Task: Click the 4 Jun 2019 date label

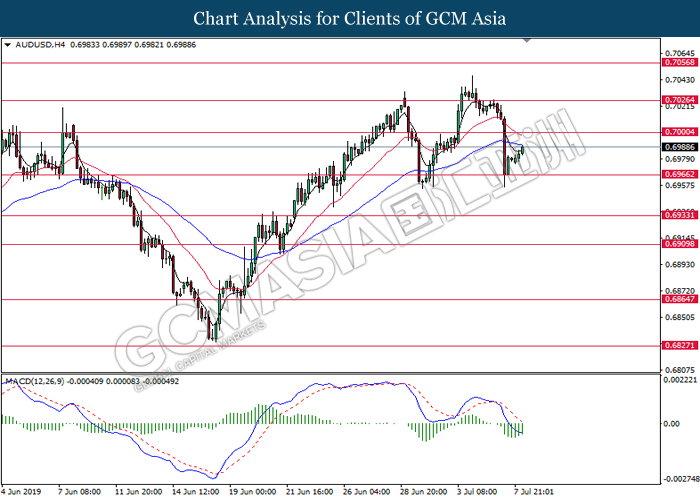Action: pyautogui.click(x=21, y=492)
